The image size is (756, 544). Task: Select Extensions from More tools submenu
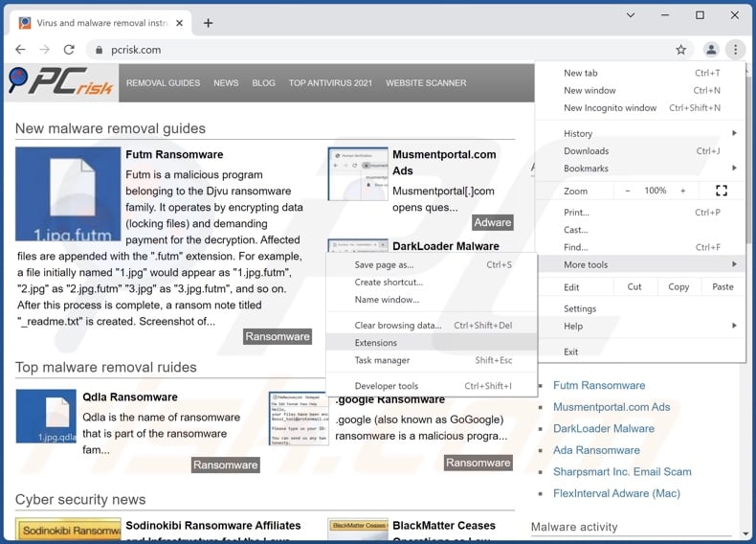click(376, 343)
